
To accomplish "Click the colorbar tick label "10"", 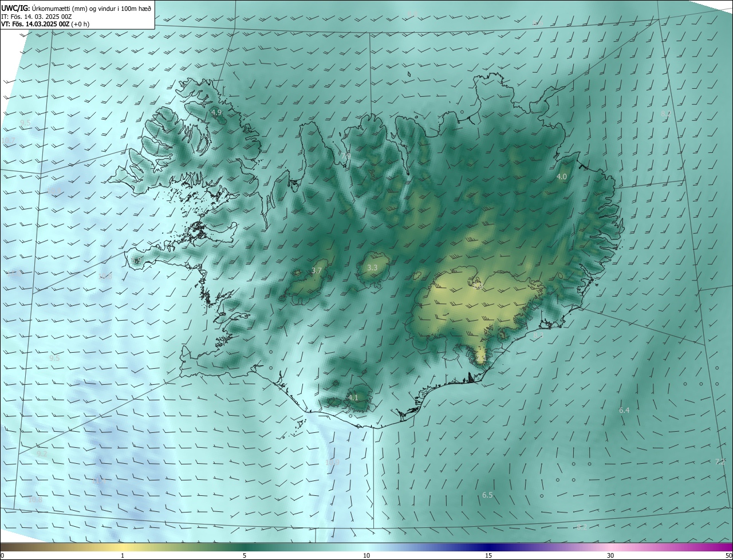I will pos(366,555).
